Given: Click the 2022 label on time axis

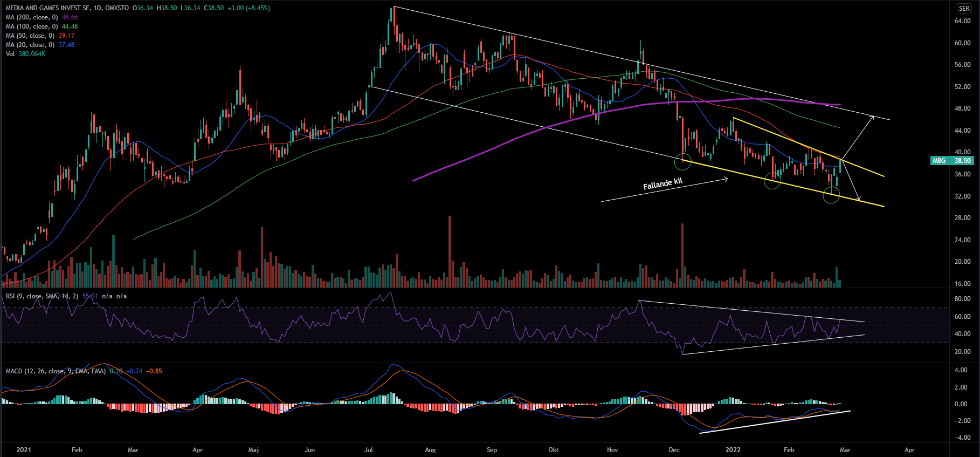Looking at the screenshot, I should [x=733, y=450].
